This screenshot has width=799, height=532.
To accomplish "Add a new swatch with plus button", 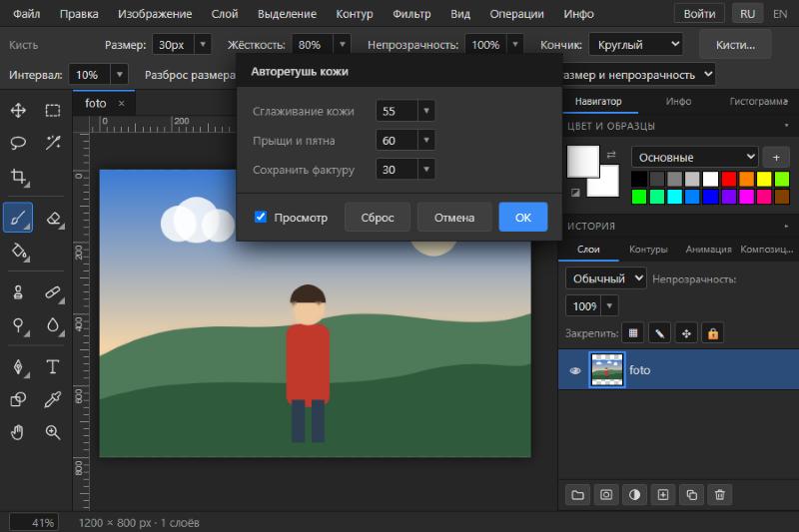I will click(x=776, y=158).
